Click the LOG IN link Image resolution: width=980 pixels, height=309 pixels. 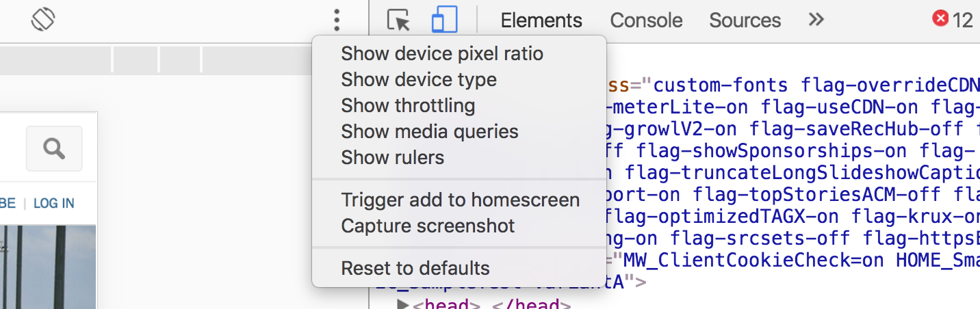pos(53,203)
